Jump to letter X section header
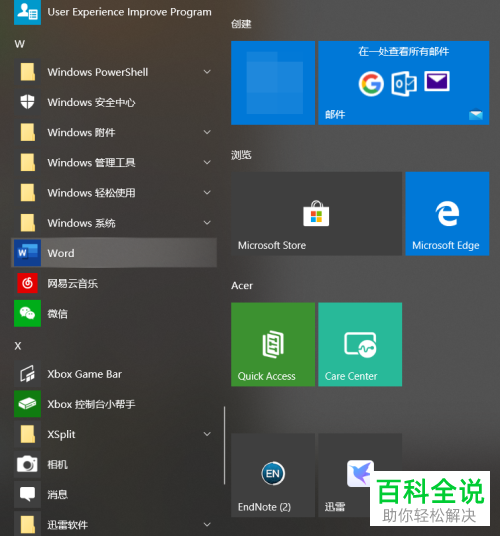 [x=18, y=346]
